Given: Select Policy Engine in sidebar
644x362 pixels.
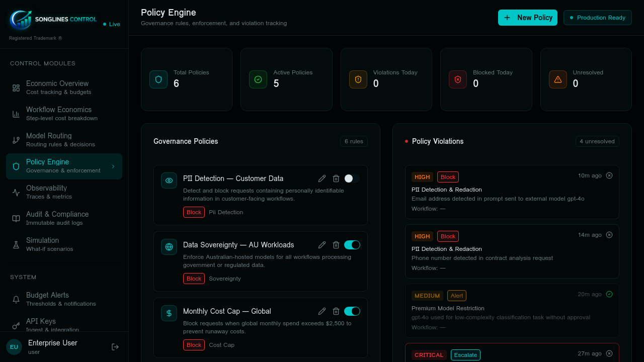Looking at the screenshot, I should pos(64,166).
